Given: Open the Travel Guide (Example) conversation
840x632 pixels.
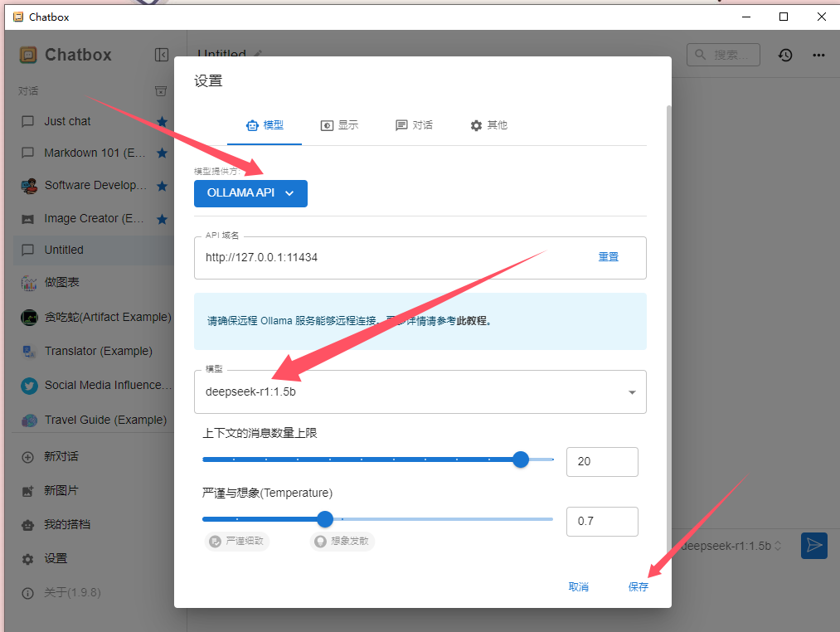Looking at the screenshot, I should [105, 420].
